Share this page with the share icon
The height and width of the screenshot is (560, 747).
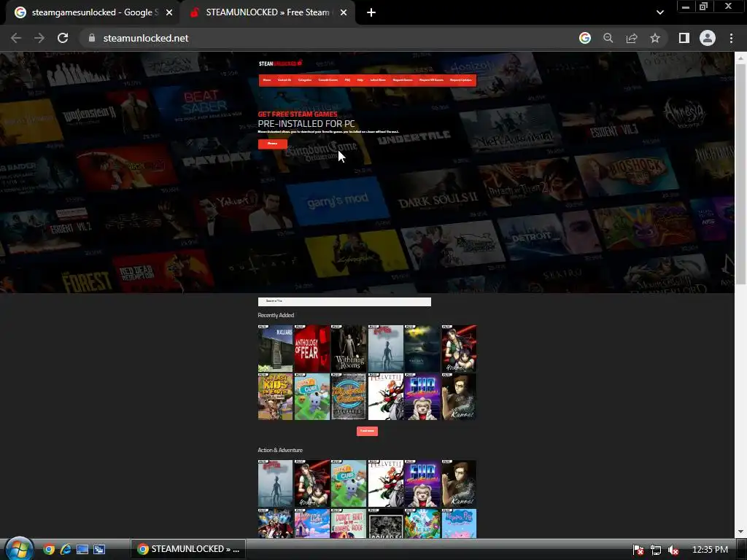pyautogui.click(x=632, y=38)
